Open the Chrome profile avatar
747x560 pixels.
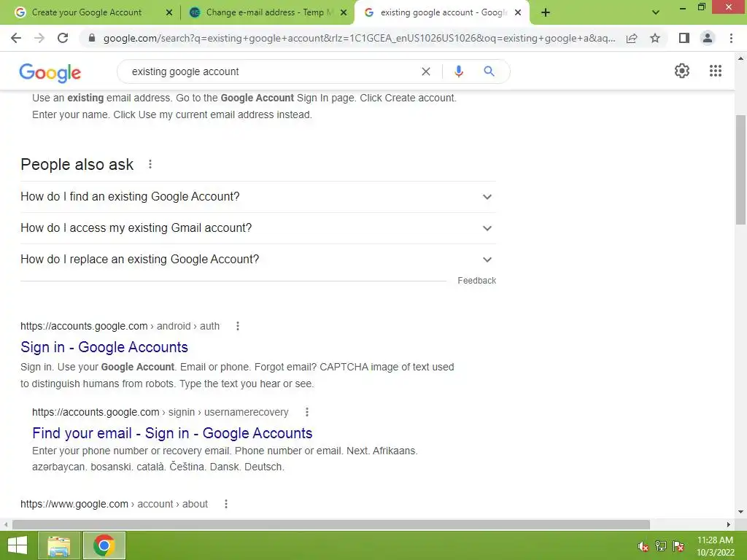[708, 38]
